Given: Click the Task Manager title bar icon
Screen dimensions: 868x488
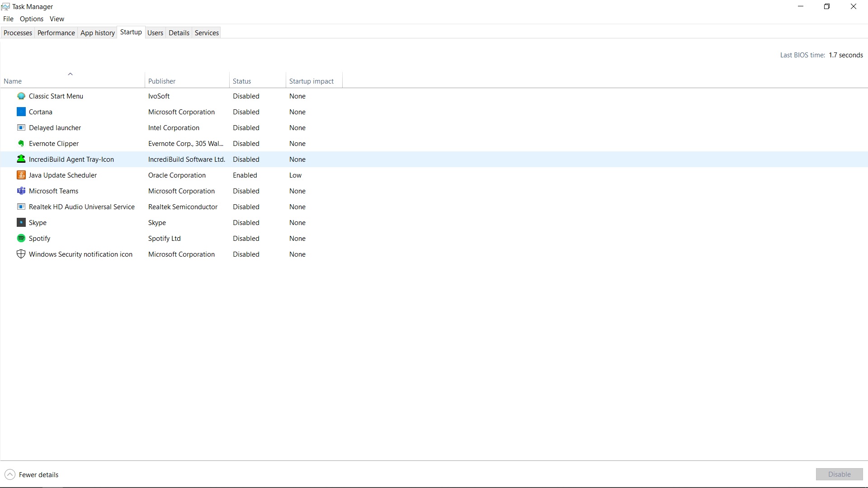Looking at the screenshot, I should pos(5,6).
